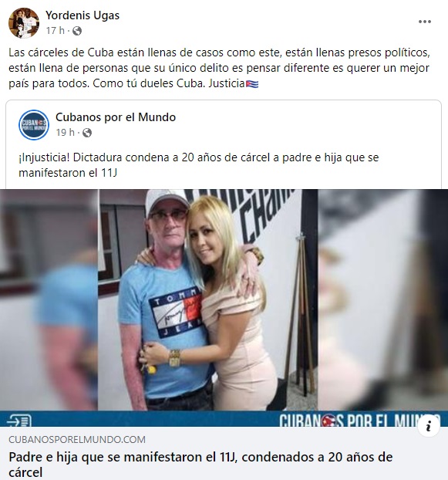
Task: Click the ¡Injusticia! shared post caption
Action: (199, 165)
